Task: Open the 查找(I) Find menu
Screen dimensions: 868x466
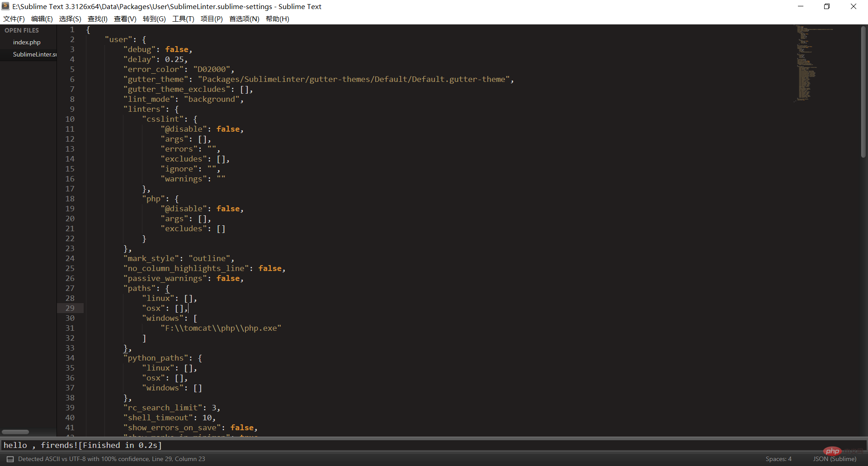Action: click(97, 19)
